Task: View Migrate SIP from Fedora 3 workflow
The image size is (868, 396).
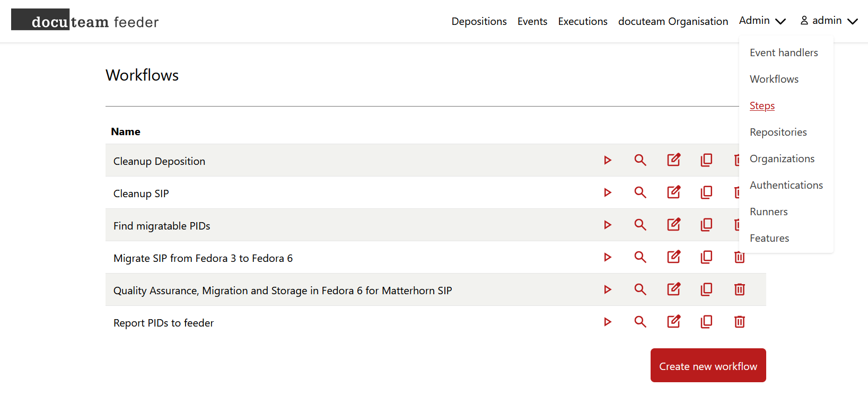Action: pos(641,257)
